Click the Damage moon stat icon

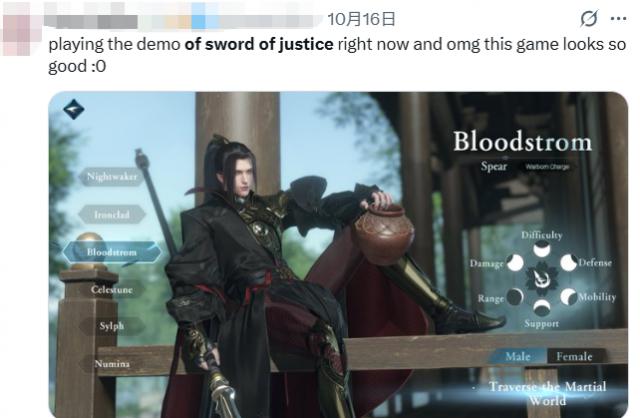pyautogui.click(x=515, y=262)
